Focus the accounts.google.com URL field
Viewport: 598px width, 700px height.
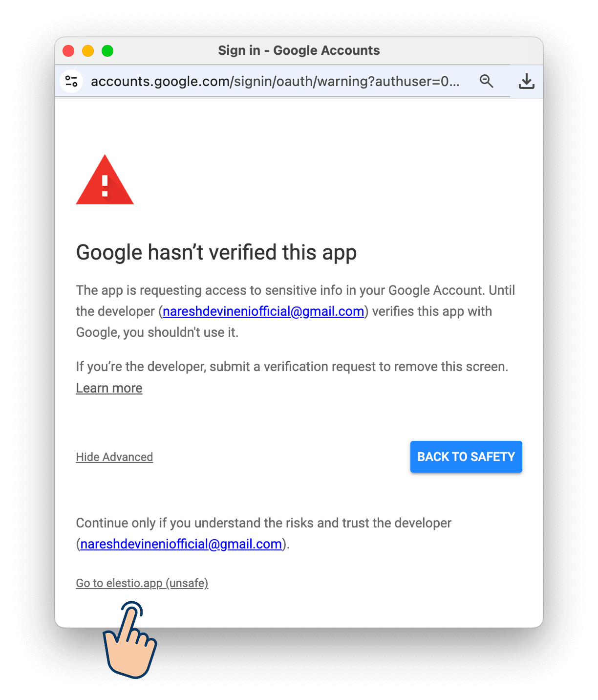(x=275, y=81)
